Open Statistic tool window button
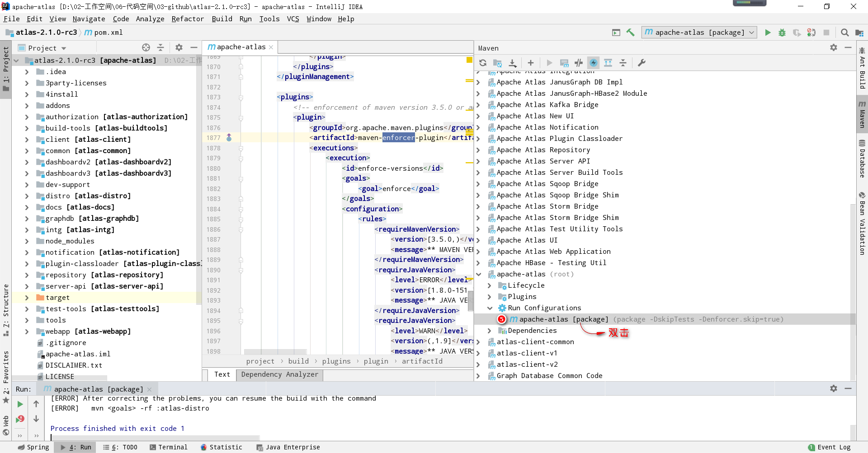The image size is (868, 453). [222, 447]
